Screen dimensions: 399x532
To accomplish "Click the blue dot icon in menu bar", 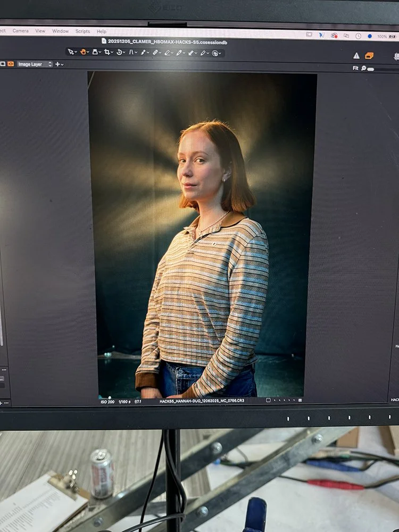I will [370, 36].
